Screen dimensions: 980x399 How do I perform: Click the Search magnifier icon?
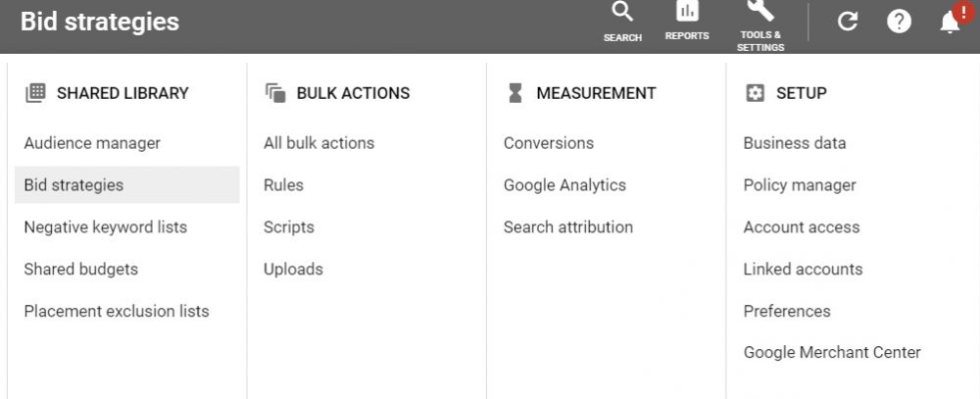pyautogui.click(x=622, y=14)
